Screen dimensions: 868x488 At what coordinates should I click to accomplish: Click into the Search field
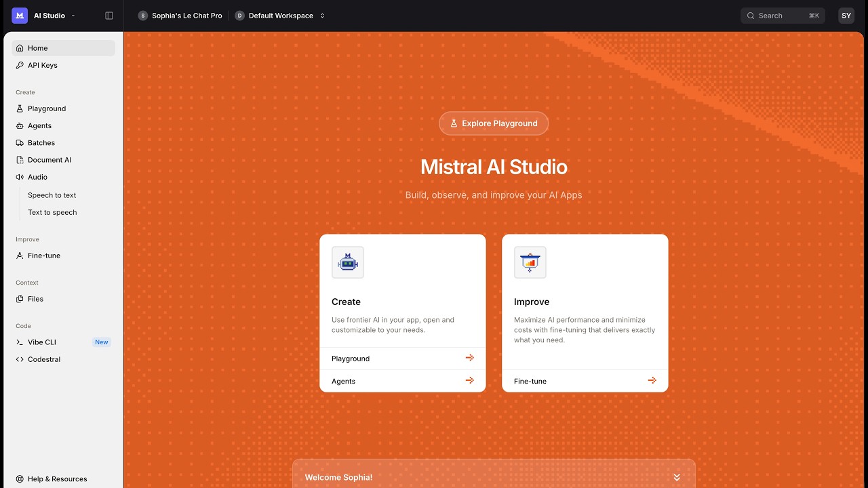783,16
